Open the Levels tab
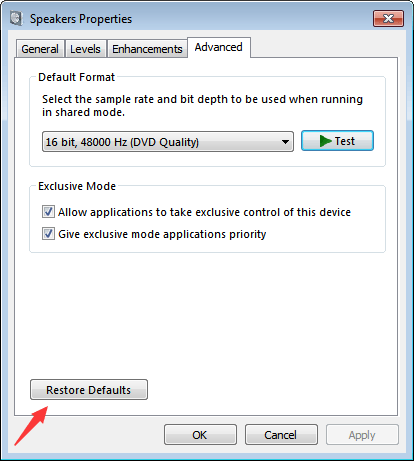 [85, 49]
